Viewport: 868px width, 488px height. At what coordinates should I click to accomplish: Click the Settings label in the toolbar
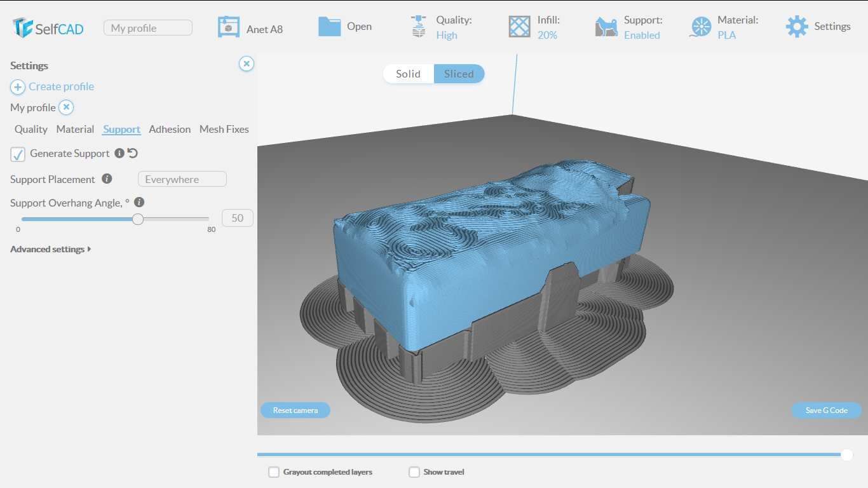coord(832,27)
